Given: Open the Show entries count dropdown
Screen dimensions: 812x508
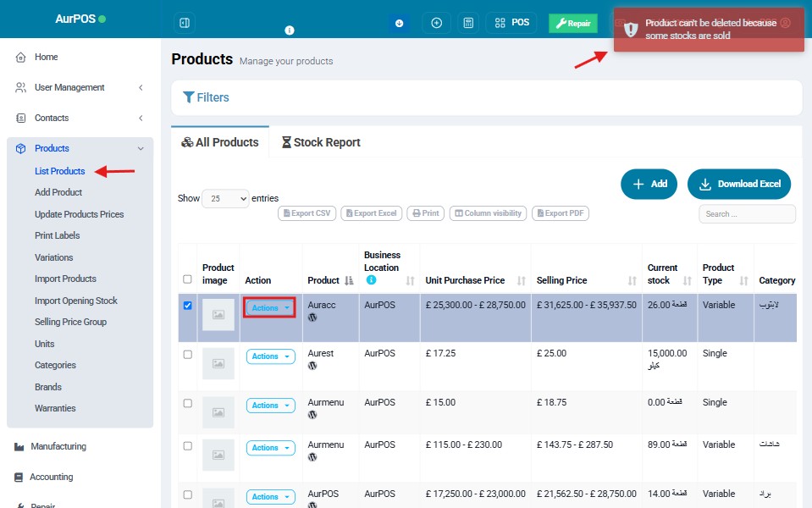Looking at the screenshot, I should (225, 199).
